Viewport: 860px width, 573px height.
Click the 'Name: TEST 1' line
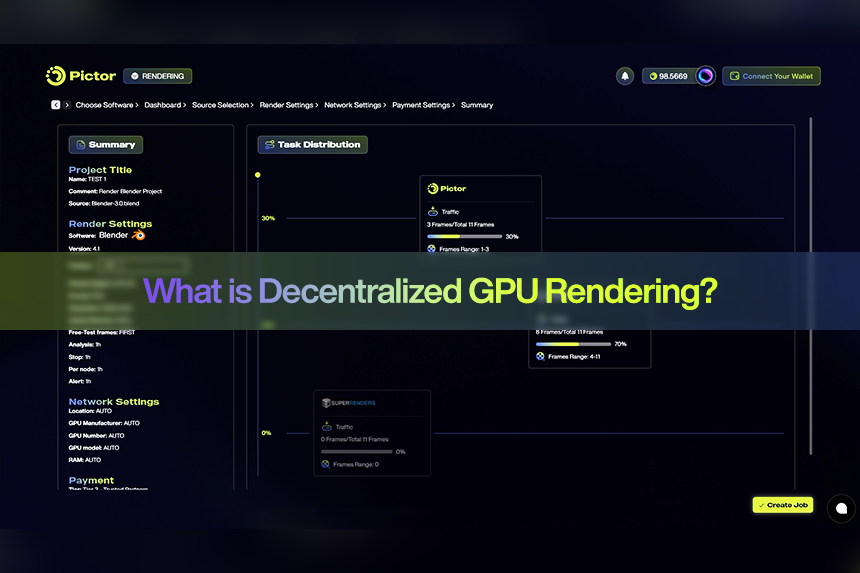[x=87, y=179]
